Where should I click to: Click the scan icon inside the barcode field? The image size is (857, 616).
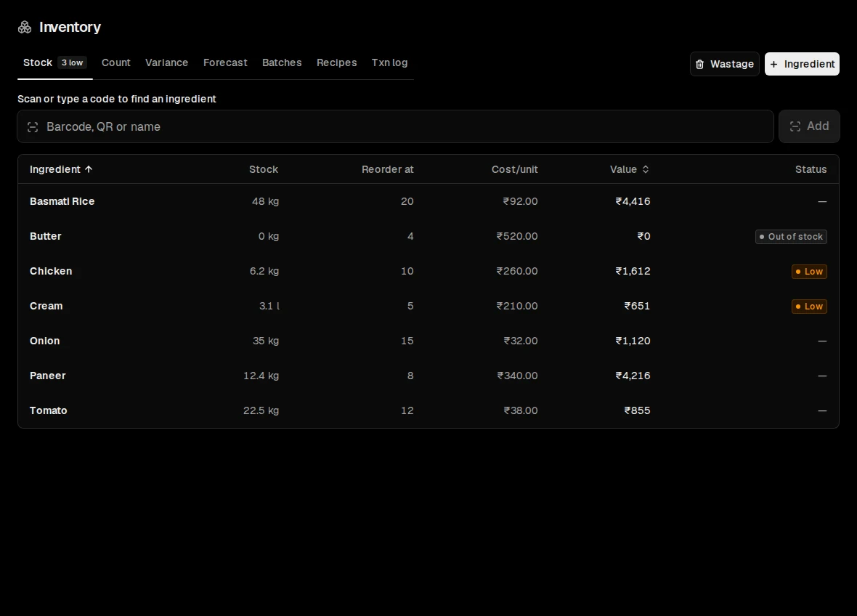click(33, 127)
